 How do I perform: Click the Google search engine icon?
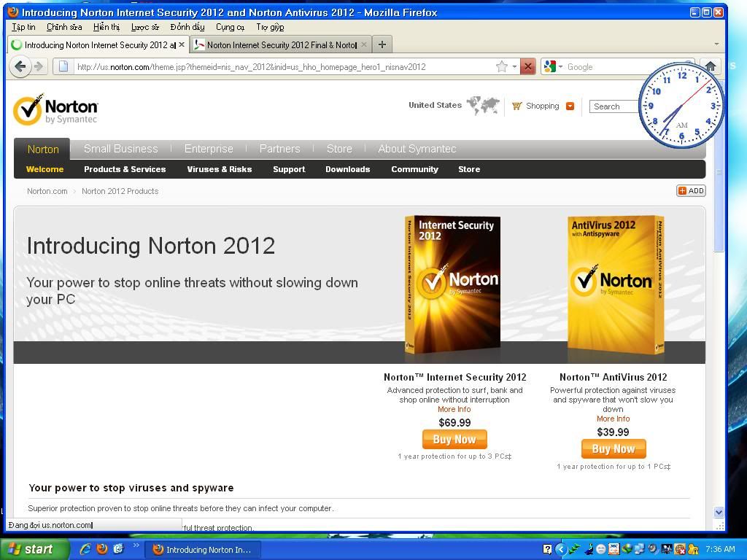550,66
